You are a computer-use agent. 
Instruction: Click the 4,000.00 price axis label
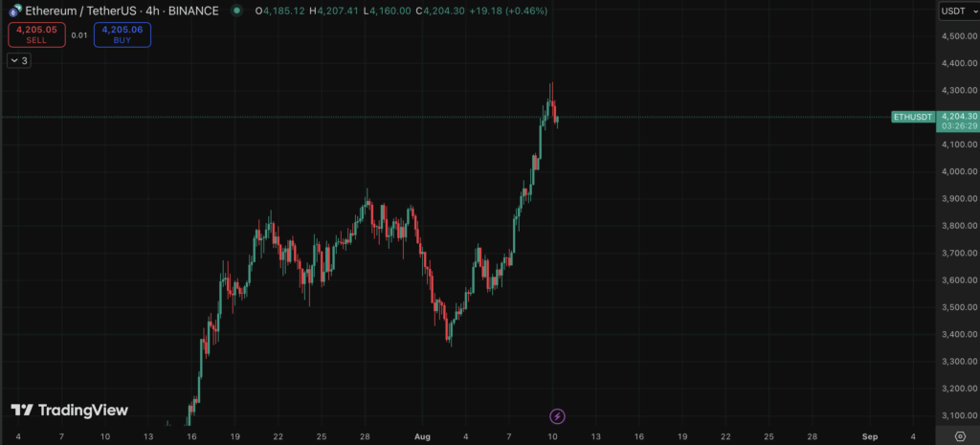pyautogui.click(x=959, y=172)
